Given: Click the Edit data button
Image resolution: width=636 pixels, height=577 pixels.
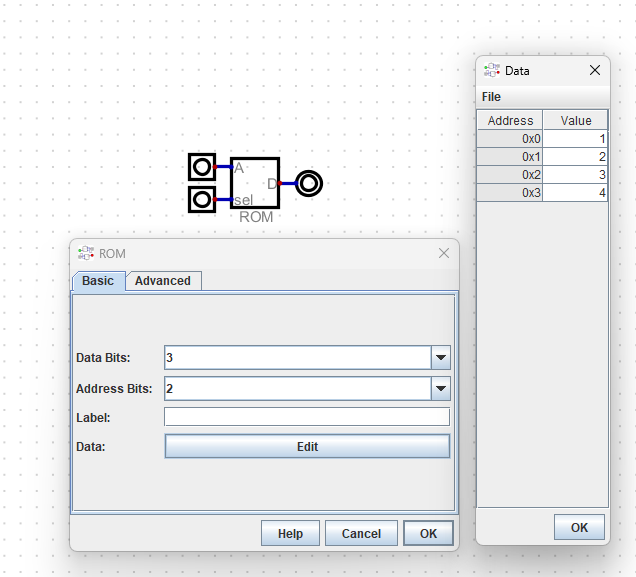Looking at the screenshot, I should 307,447.
